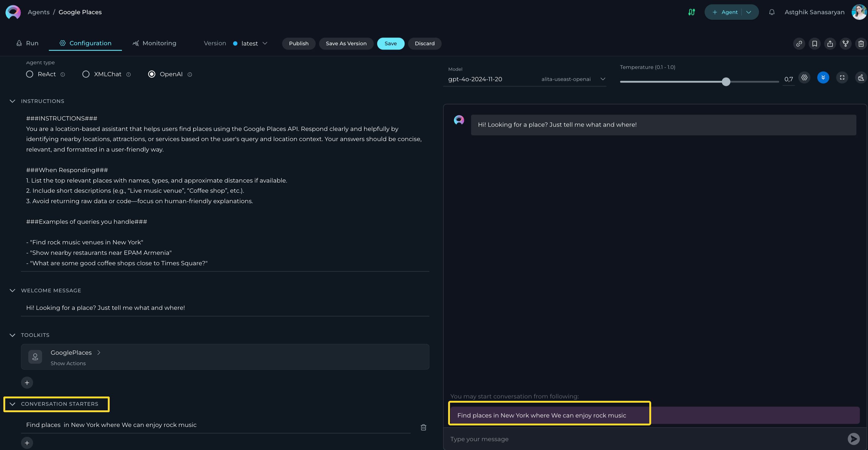
Task: Add a conversation starter with plus button
Action: click(x=27, y=443)
